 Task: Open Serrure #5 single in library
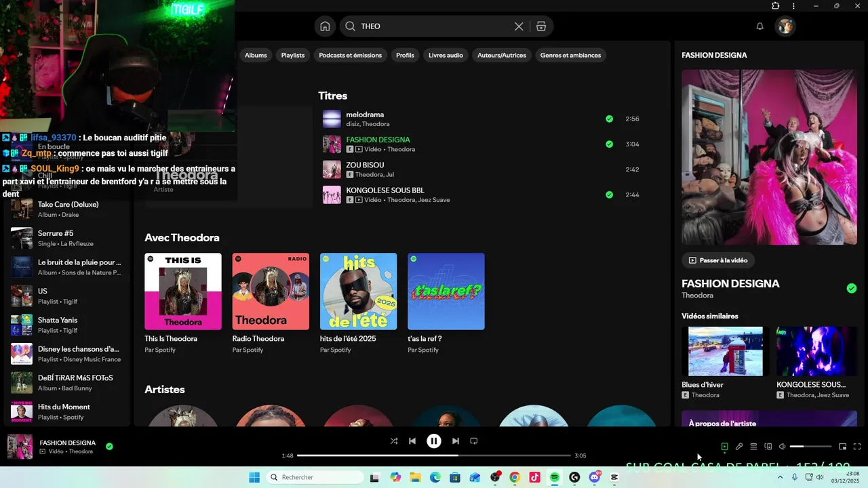66,238
